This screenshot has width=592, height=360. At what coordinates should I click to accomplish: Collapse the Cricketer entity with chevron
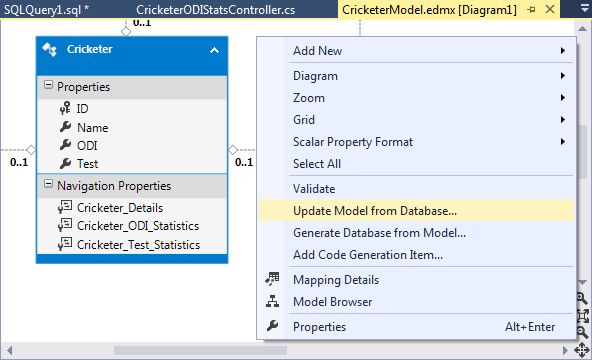point(214,50)
